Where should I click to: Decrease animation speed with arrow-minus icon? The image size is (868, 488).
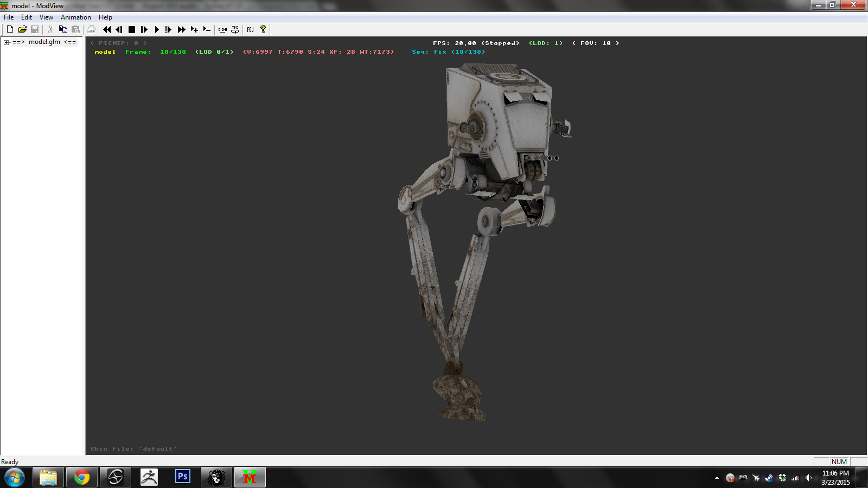[207, 29]
